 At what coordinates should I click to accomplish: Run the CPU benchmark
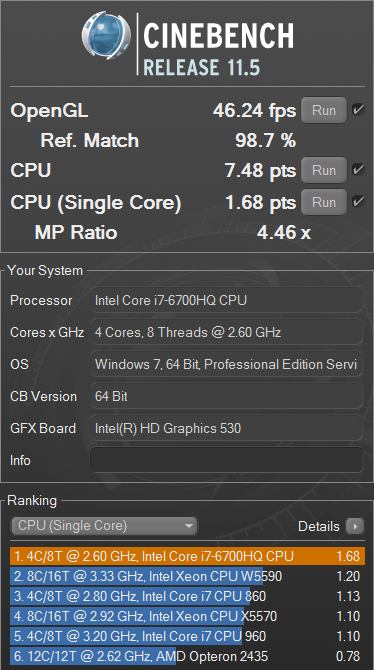pos(324,170)
